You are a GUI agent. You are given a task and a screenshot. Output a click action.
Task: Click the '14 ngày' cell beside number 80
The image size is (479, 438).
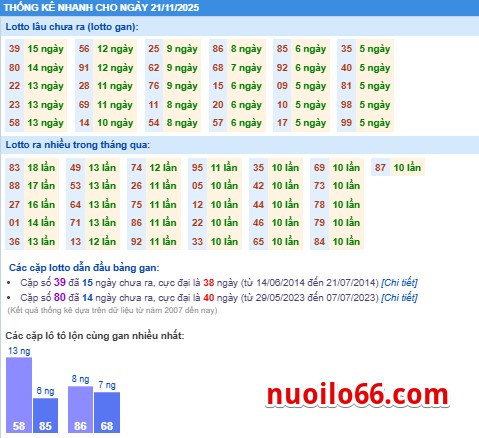pyautogui.click(x=45, y=68)
